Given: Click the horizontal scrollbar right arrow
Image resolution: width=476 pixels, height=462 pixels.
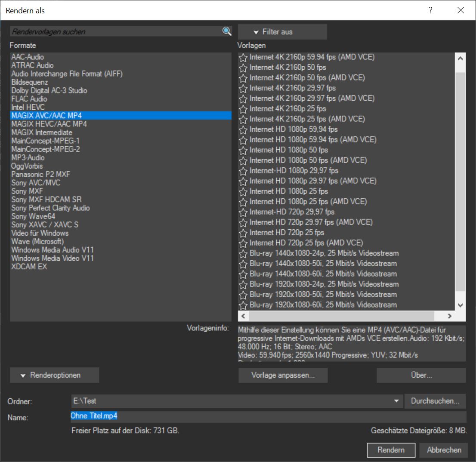Looking at the screenshot, I should pyautogui.click(x=450, y=316).
